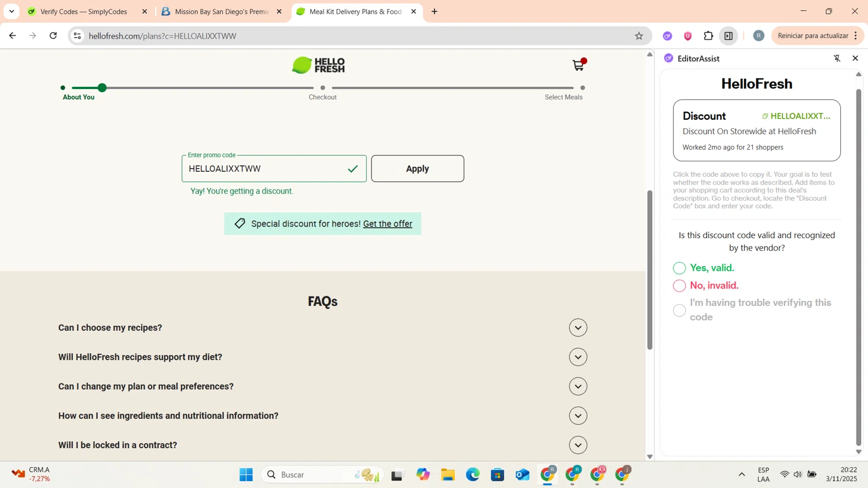Click the 'About You' progress step
The image size is (868, 488).
(x=78, y=97)
